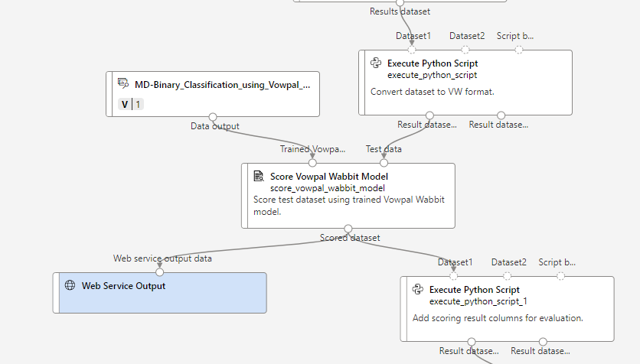This screenshot has height=364, width=640.
Task: Click the Test data input port
Action: (x=384, y=162)
